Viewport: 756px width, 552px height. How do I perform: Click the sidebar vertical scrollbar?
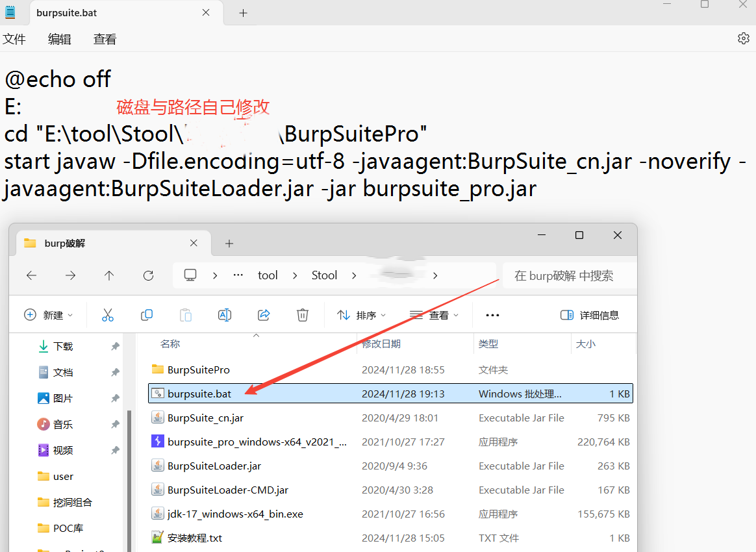[129, 481]
